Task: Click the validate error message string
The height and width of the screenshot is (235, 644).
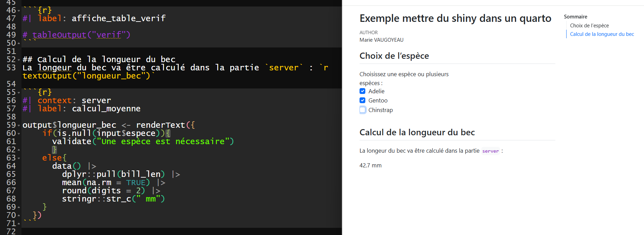Action: point(163,141)
